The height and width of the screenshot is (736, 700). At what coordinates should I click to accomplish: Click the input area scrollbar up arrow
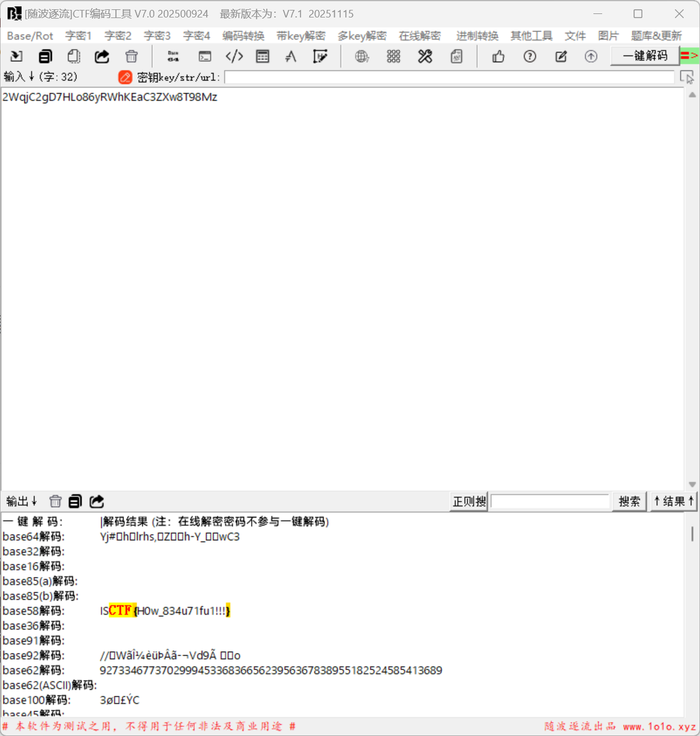692,94
